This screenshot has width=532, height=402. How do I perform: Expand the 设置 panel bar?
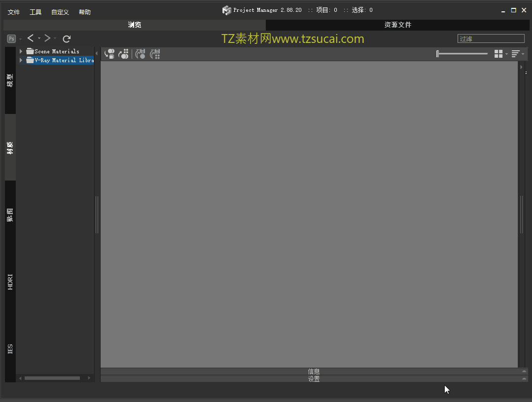tap(314, 379)
